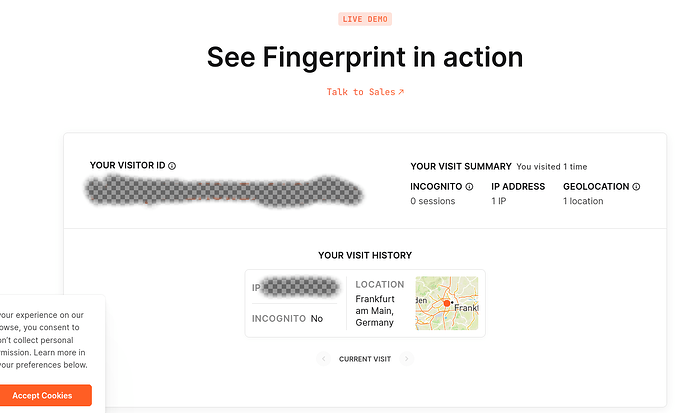
Task: Click the Incognito No value in history
Action: pos(316,318)
